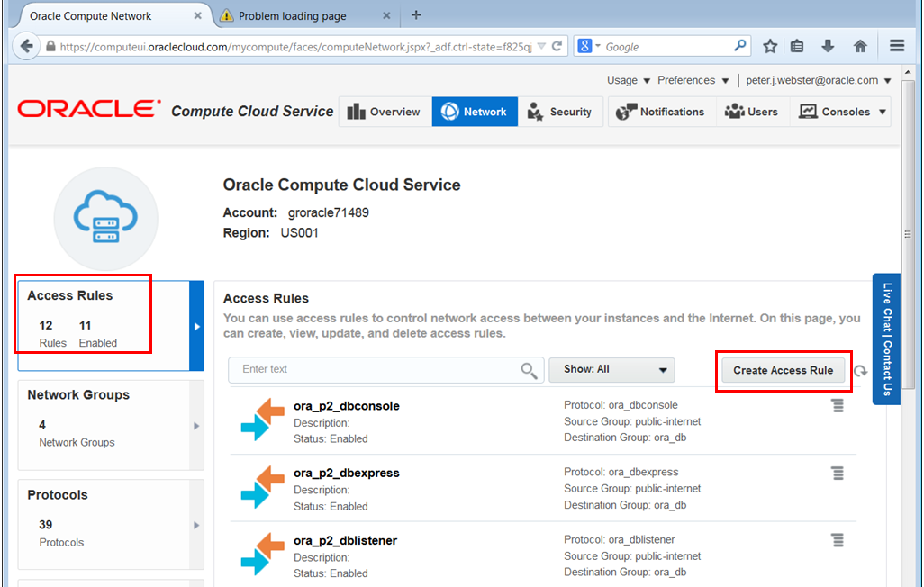
Task: Click the Create Access Rule button
Action: coord(784,370)
